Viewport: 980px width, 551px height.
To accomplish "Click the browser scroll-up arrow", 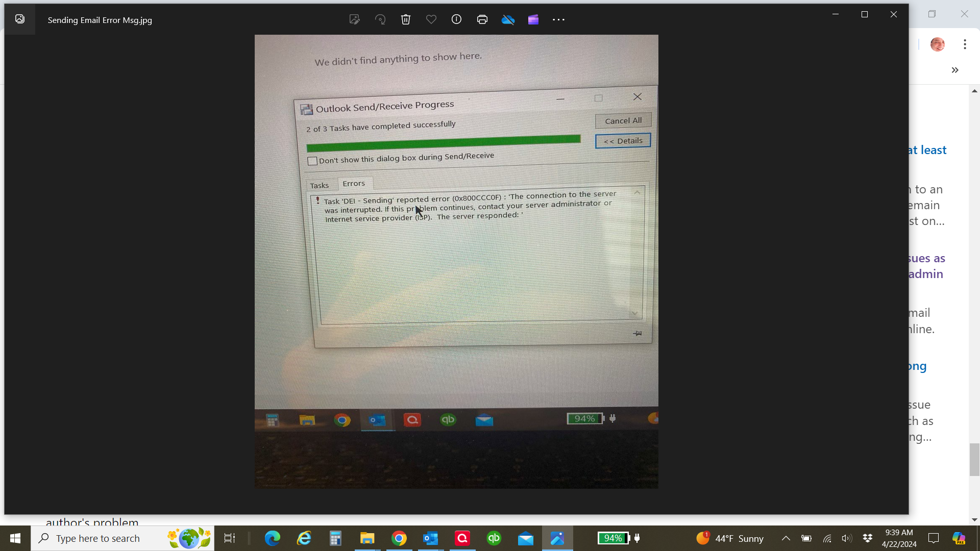I will (x=974, y=91).
